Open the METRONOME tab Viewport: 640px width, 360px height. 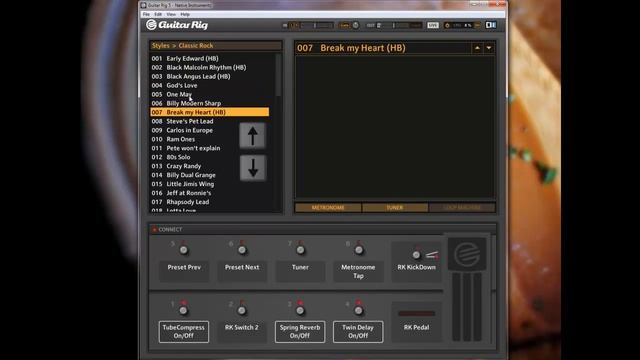328,208
